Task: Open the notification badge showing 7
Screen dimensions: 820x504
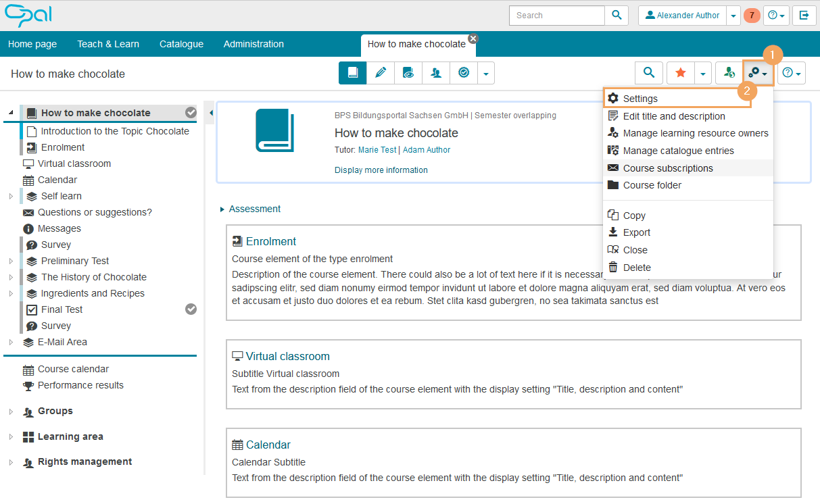Action: pyautogui.click(x=751, y=16)
